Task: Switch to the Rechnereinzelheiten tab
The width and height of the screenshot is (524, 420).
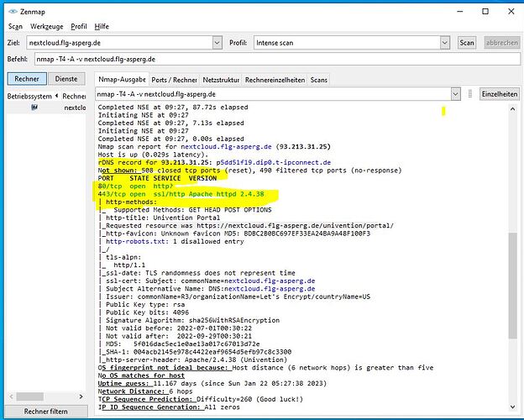Action: [275, 80]
